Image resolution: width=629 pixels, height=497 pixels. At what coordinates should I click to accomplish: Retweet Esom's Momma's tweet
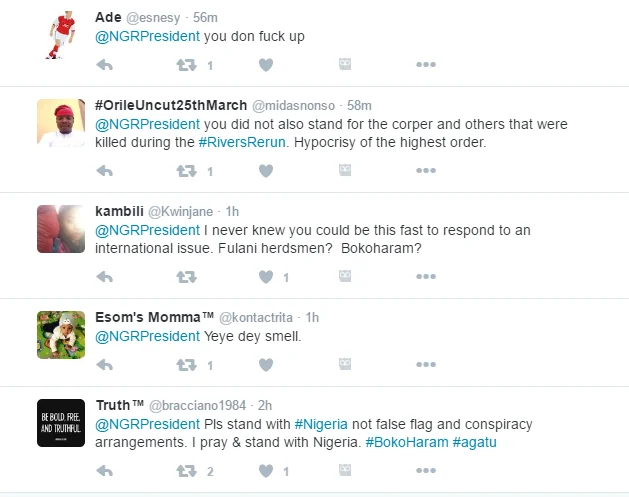pyautogui.click(x=185, y=365)
